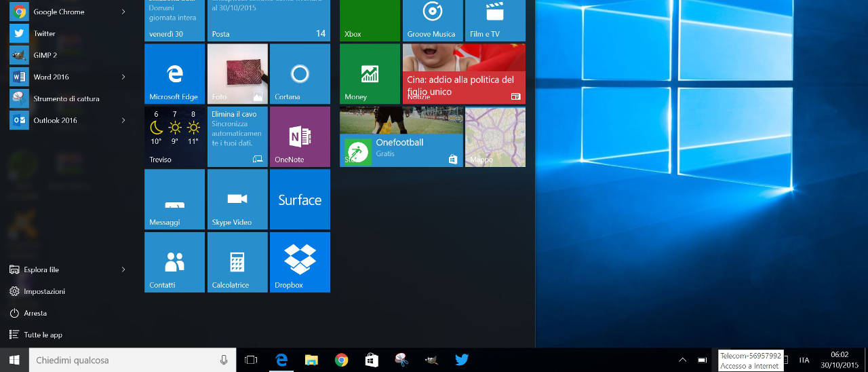Show hidden system tray icons

[682, 360]
